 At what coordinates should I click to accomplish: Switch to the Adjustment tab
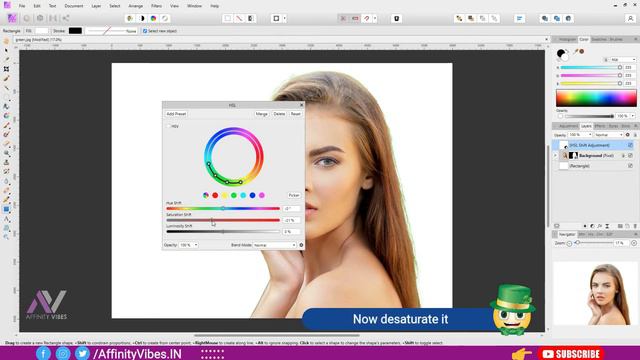coord(568,126)
